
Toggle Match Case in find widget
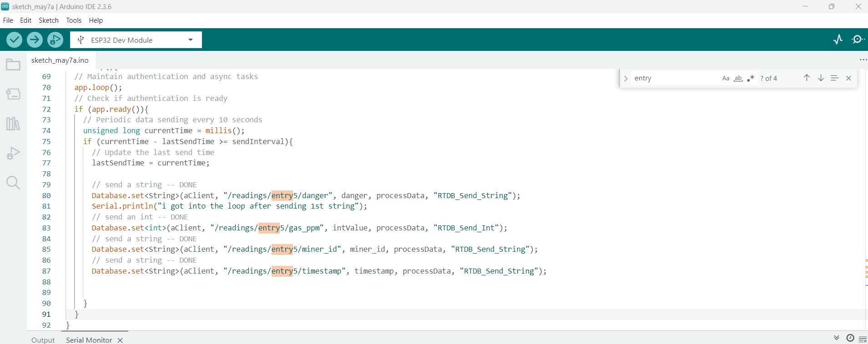tap(726, 79)
